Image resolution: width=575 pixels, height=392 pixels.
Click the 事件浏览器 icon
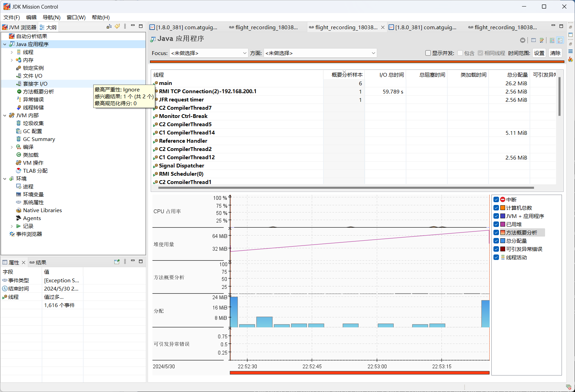(12, 234)
